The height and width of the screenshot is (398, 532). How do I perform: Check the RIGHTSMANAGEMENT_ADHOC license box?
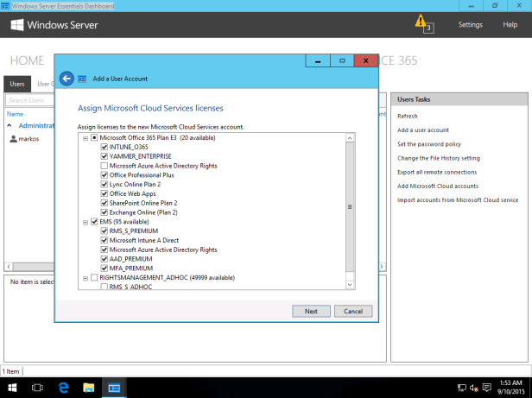coord(94,278)
